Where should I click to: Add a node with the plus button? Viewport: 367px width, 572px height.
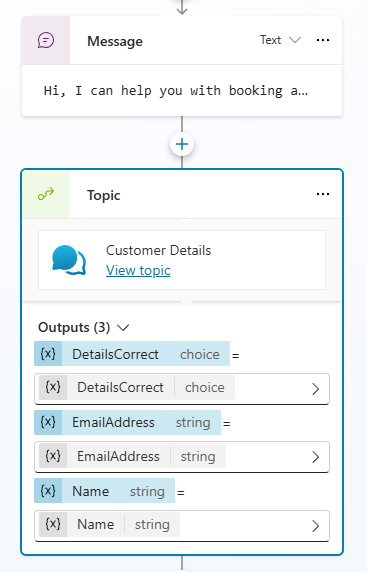click(182, 144)
